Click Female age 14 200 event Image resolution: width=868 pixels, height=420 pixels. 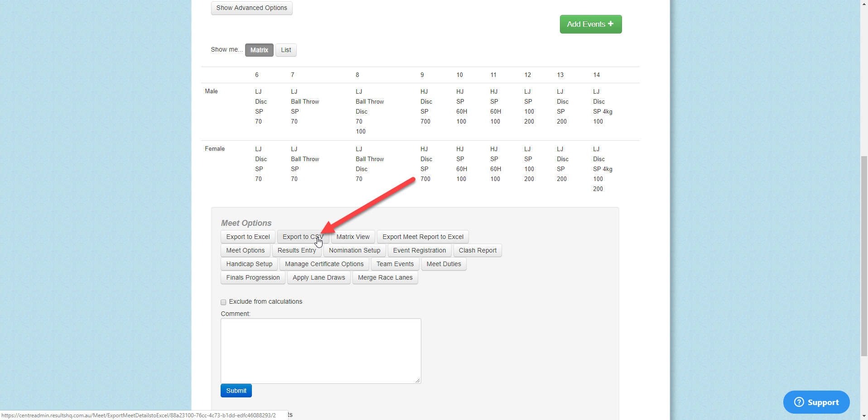click(598, 189)
